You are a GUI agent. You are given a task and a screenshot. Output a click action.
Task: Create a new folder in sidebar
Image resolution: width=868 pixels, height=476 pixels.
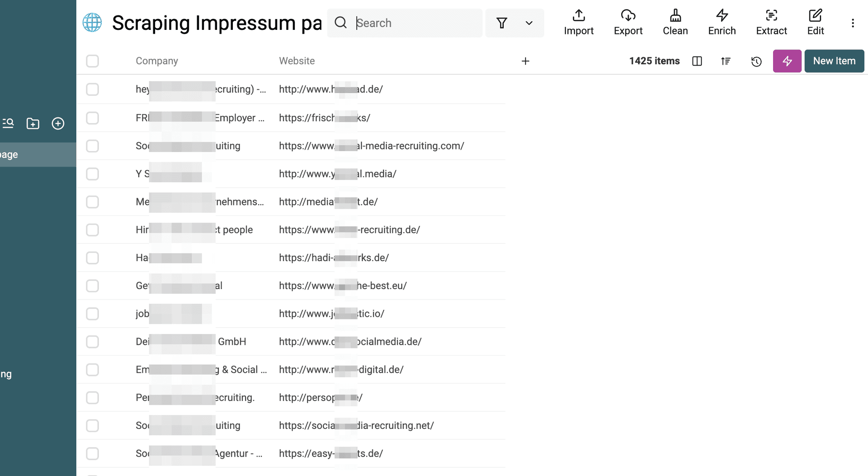[32, 123]
